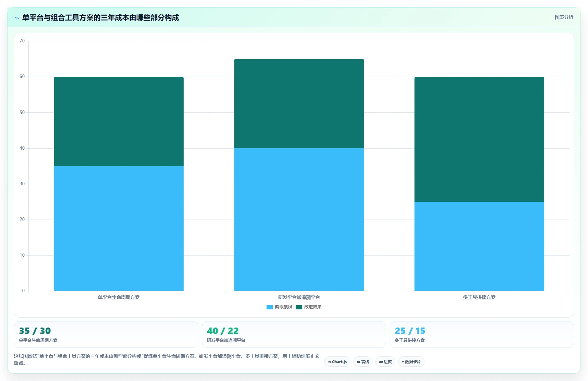Click 研发平台加追溯平台 card caption
The height and width of the screenshot is (381, 588).
pyautogui.click(x=226, y=340)
